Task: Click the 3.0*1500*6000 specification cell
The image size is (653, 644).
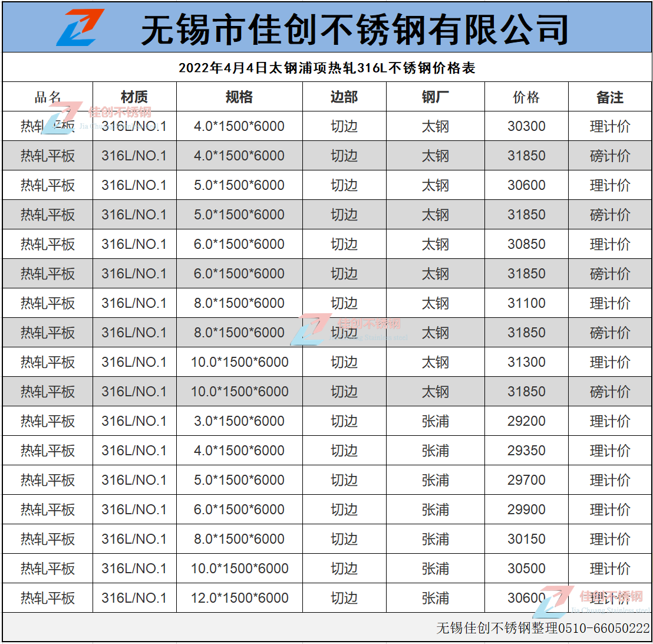Action: 239,421
